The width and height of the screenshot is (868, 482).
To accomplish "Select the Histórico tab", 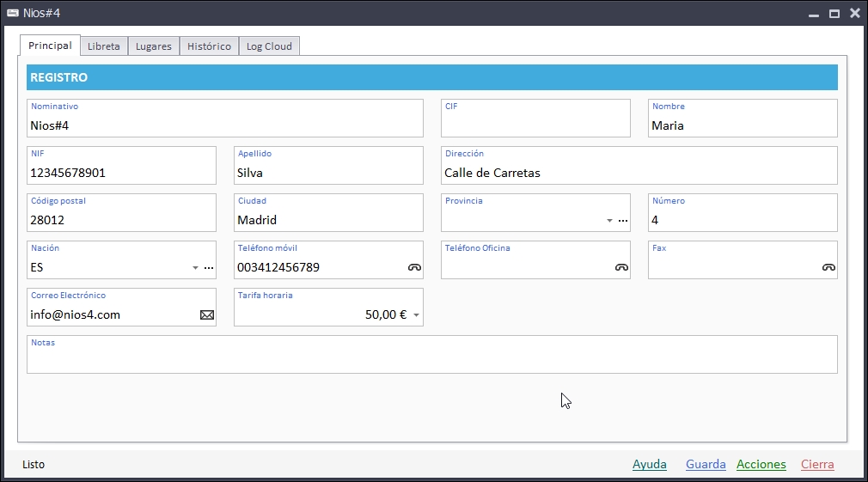I will click(209, 46).
